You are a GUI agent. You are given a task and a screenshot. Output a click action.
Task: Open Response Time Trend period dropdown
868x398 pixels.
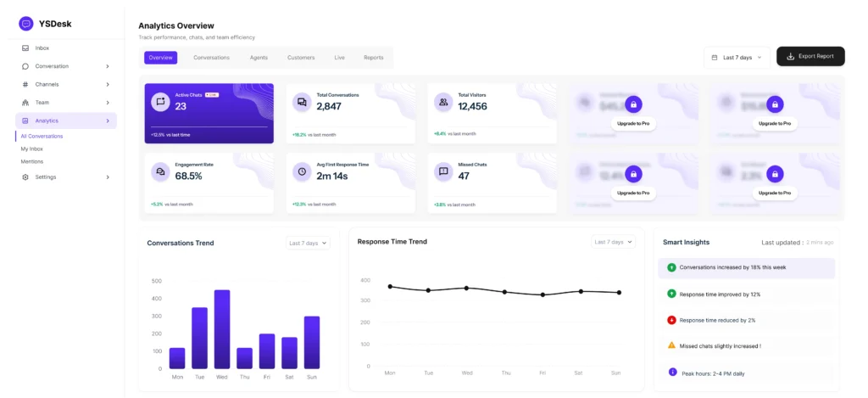click(613, 242)
